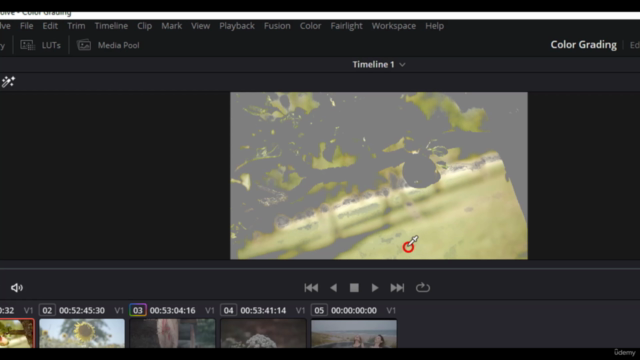Open the Color menu
This screenshot has width=640, height=360.
pos(310,26)
